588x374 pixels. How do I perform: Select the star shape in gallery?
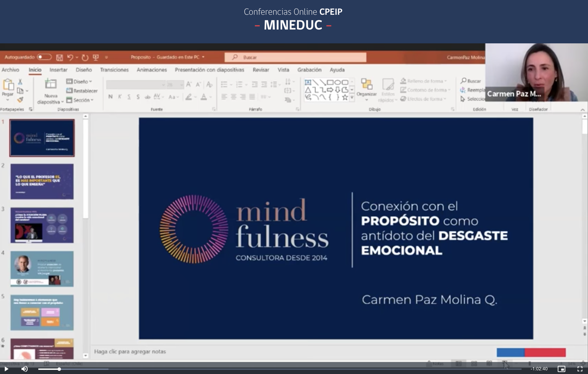click(345, 97)
